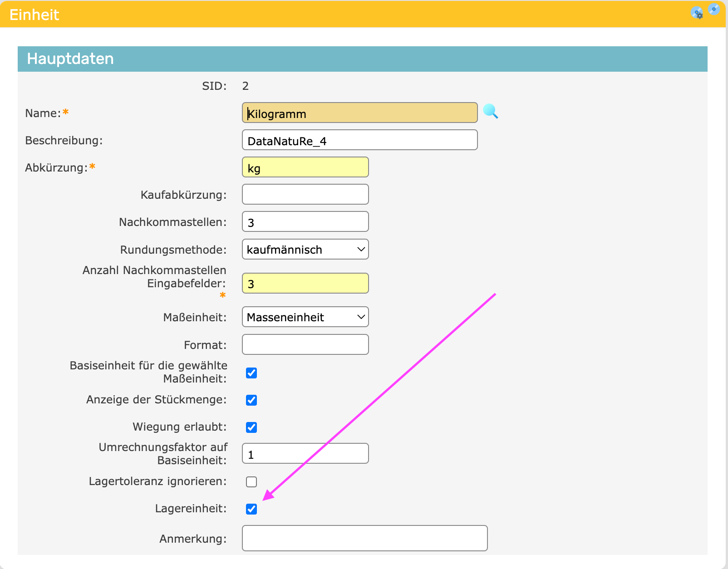728x569 pixels.
Task: Open the Rundungsmethode dropdown
Action: (305, 250)
